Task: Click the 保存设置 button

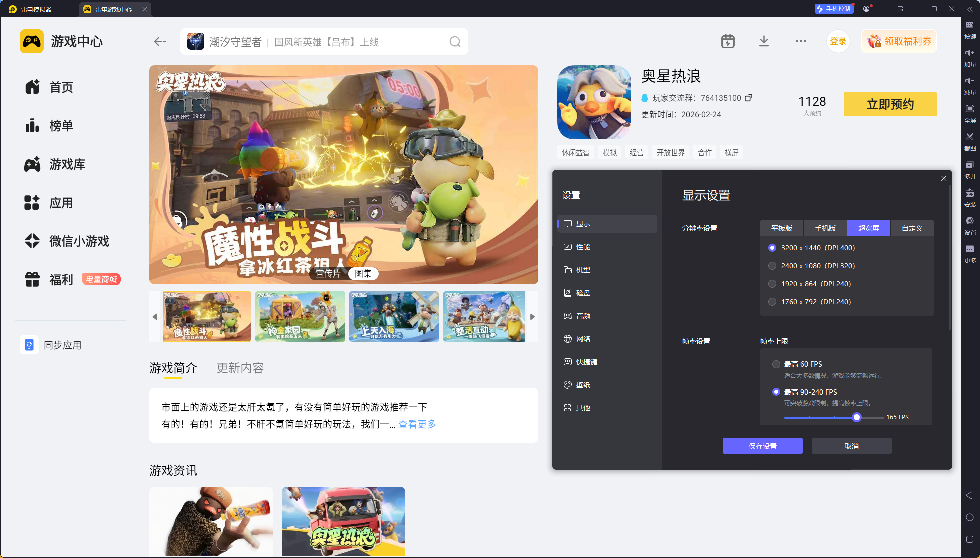Action: (762, 446)
